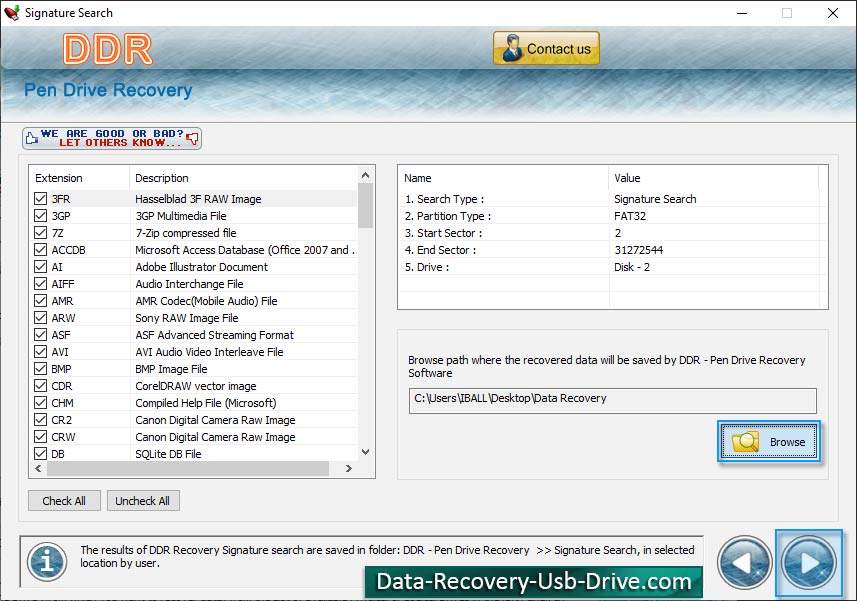Select 'AVI Audio Video Interleave File' text
Screen dimensions: 857x601
(x=209, y=351)
